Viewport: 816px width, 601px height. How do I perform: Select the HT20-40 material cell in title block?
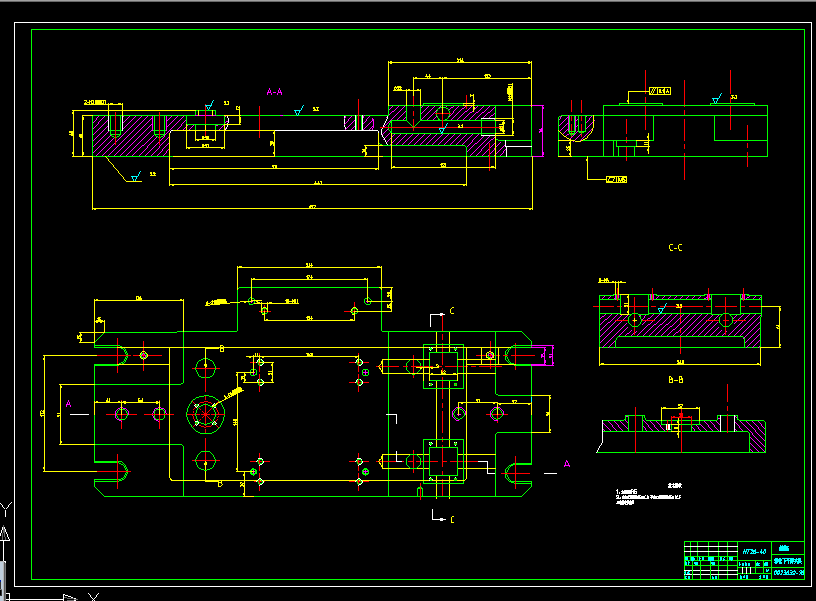[754, 552]
